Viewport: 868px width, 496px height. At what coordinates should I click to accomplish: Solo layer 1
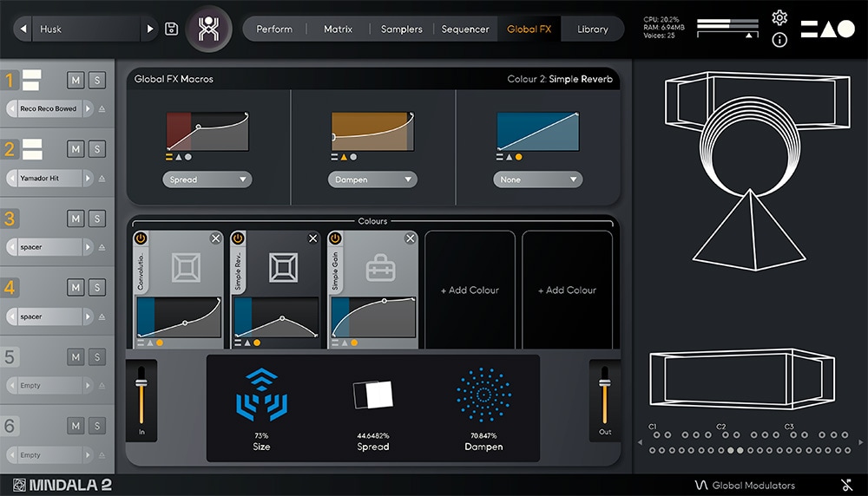coord(97,80)
